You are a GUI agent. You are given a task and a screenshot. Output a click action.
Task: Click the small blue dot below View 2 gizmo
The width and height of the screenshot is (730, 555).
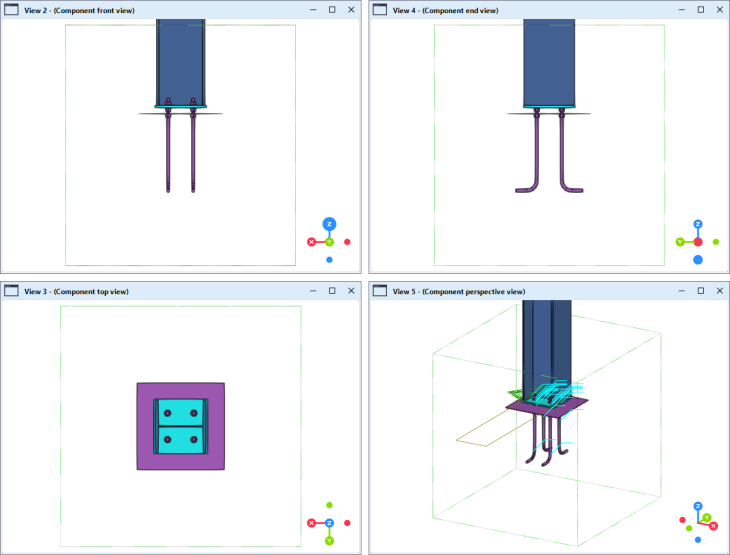[330, 260]
